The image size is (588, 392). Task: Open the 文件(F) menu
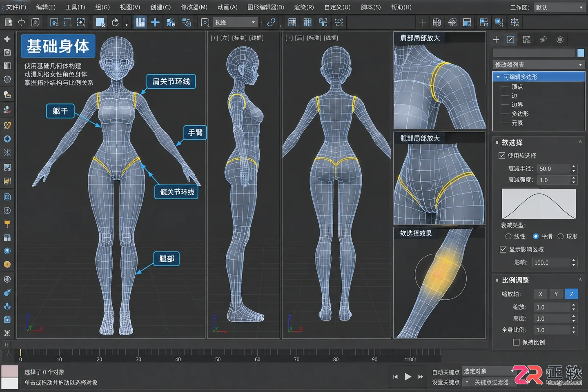[x=16, y=7]
